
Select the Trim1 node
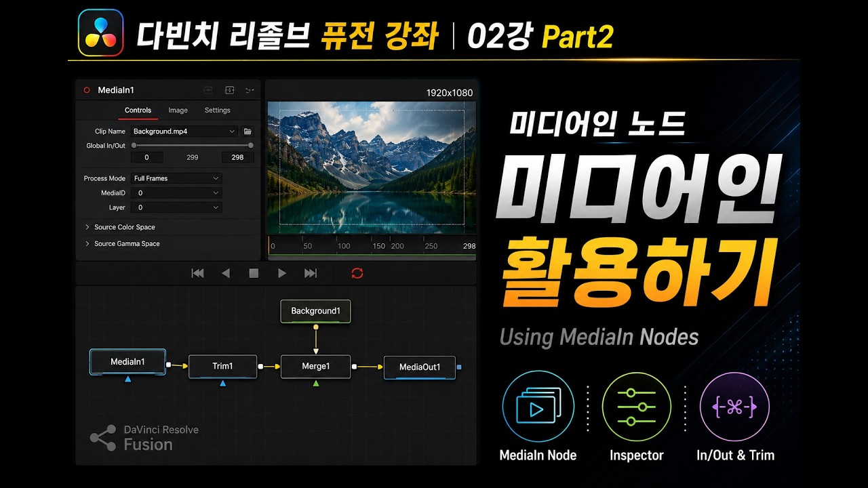click(x=222, y=366)
